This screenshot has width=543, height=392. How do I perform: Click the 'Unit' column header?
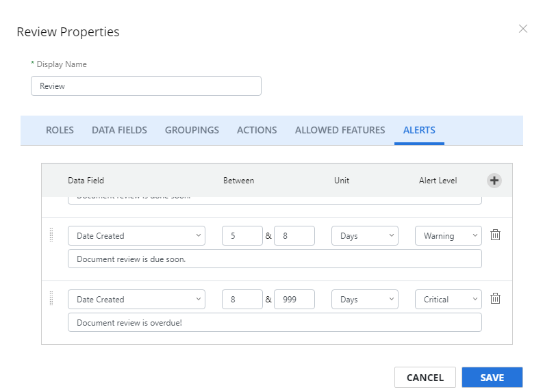(342, 181)
